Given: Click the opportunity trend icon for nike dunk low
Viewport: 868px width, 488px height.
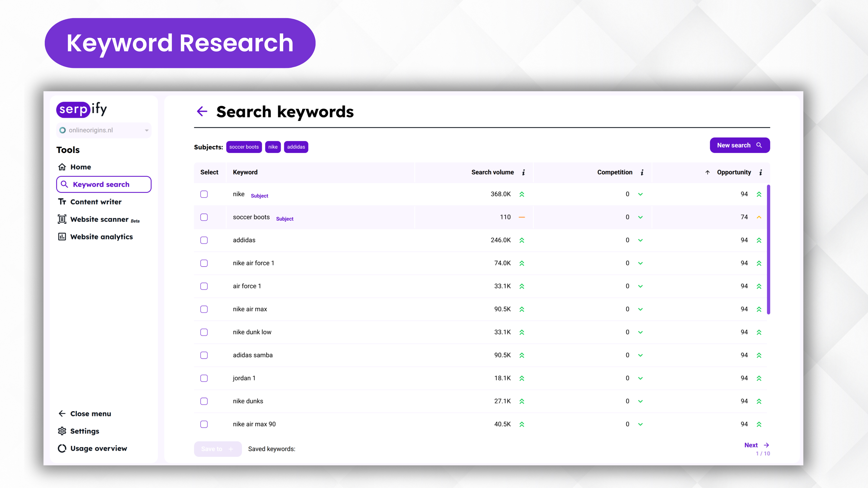Looking at the screenshot, I should tap(759, 332).
